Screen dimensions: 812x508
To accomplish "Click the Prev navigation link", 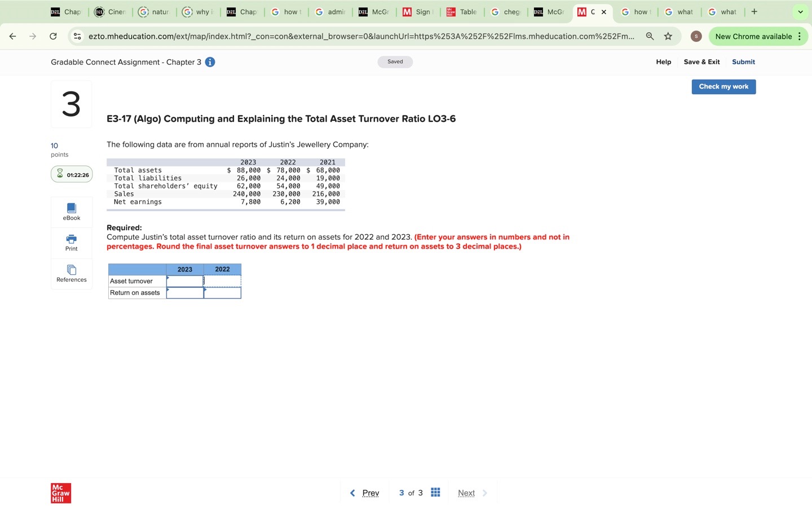I will (370, 493).
